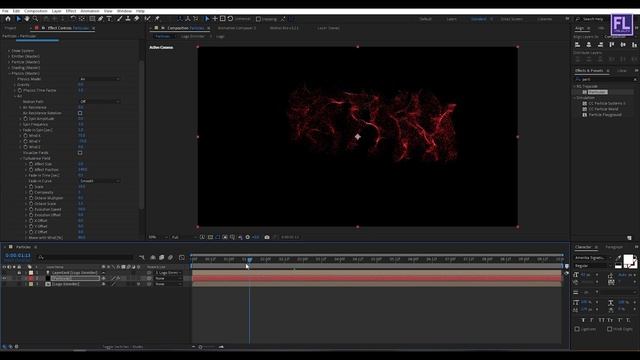The image size is (640, 360).
Task: Toggle the Visualize Fields checkbox
Action: coord(80,153)
